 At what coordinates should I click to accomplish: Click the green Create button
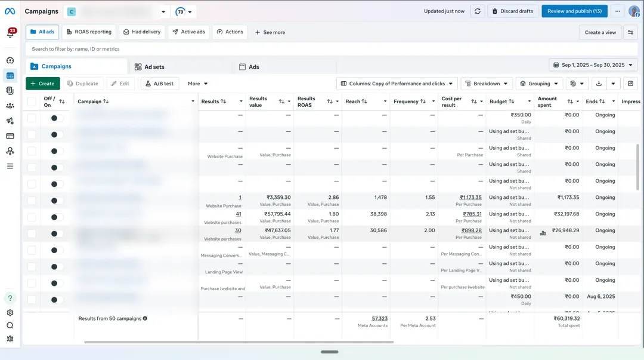pyautogui.click(x=43, y=84)
